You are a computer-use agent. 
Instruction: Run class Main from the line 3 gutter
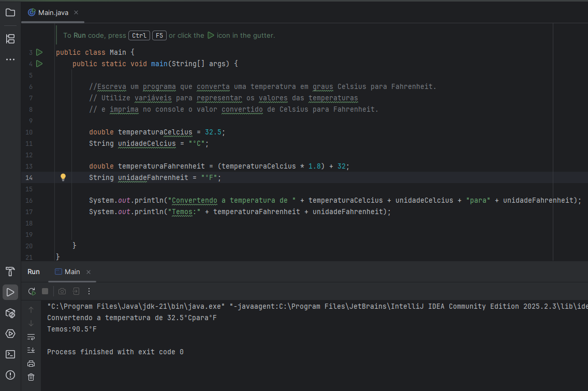39,52
